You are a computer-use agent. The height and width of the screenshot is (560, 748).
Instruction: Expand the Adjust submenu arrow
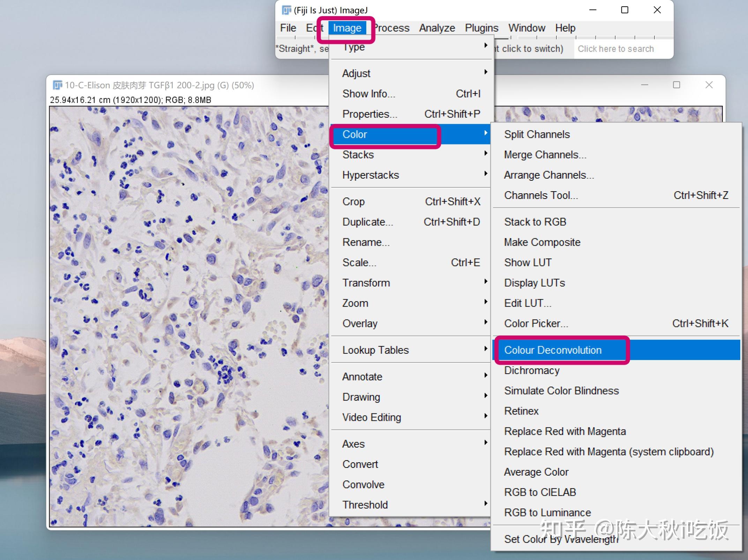486,72
